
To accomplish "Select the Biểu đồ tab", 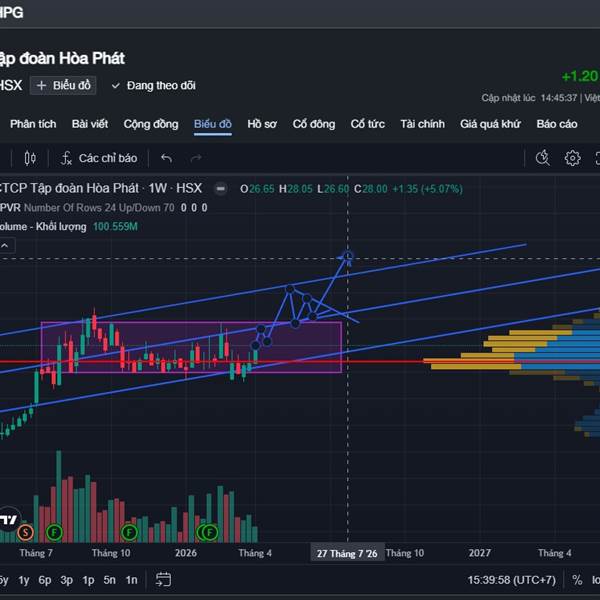I will point(213,124).
